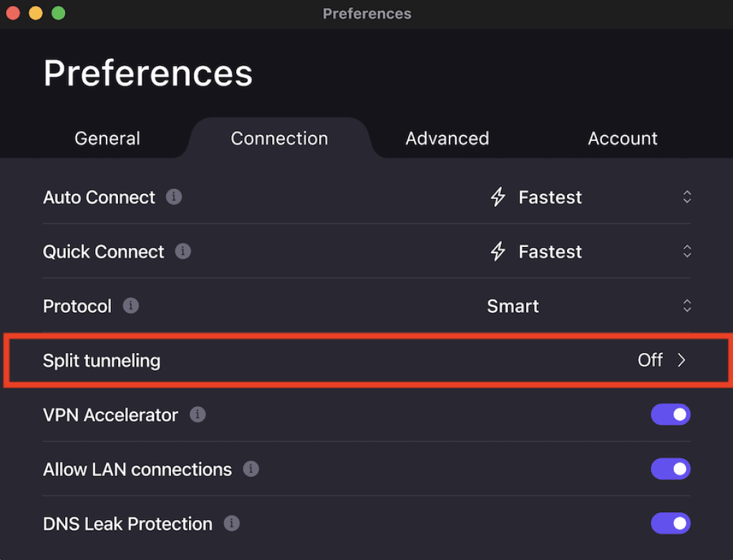Click the DNS Leak Protection info icon
This screenshot has width=733, height=560.
(231, 523)
